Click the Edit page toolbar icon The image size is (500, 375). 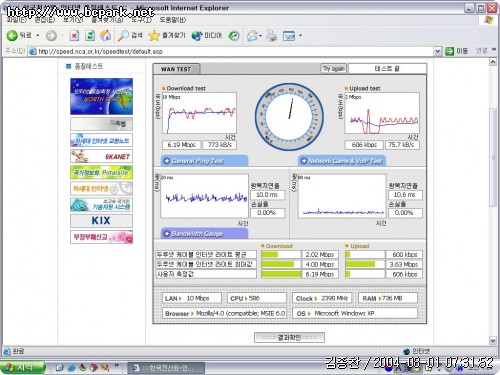pos(289,36)
